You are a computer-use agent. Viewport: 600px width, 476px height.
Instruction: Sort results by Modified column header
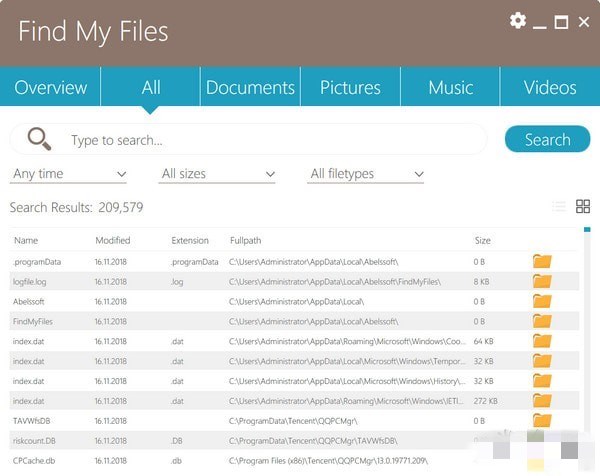click(x=113, y=240)
